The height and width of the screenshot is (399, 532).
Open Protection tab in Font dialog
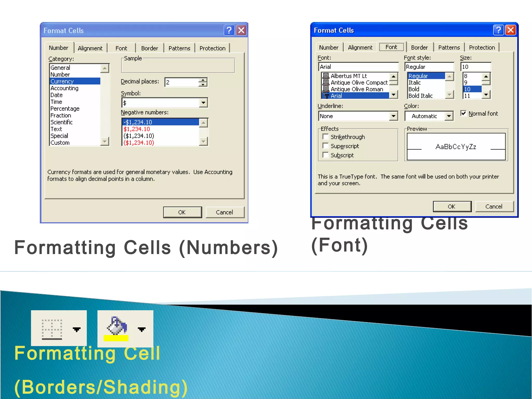(482, 47)
